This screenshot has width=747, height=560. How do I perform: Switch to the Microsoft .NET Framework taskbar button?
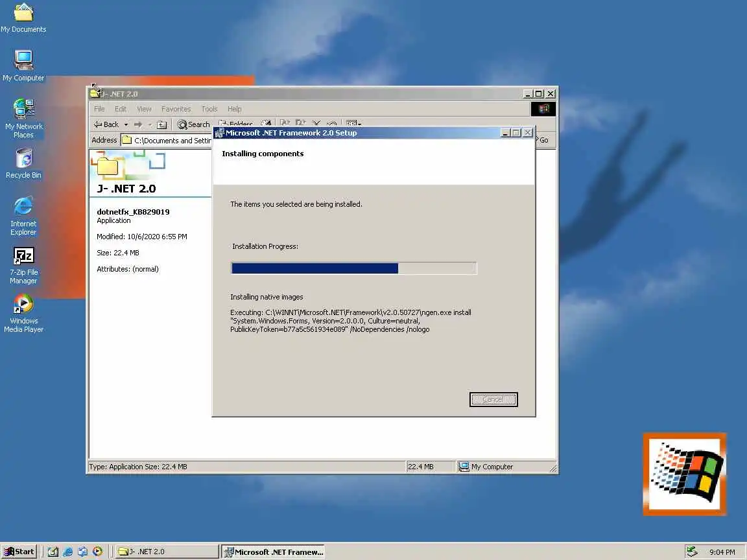[273, 552]
